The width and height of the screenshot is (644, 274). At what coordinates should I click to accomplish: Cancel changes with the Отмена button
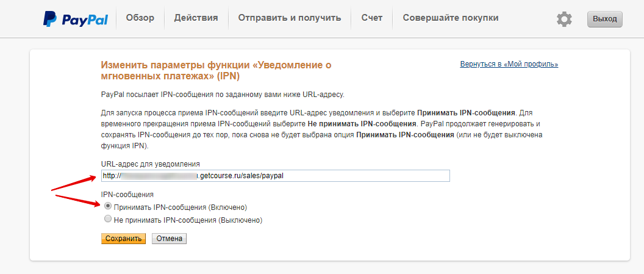tap(169, 239)
